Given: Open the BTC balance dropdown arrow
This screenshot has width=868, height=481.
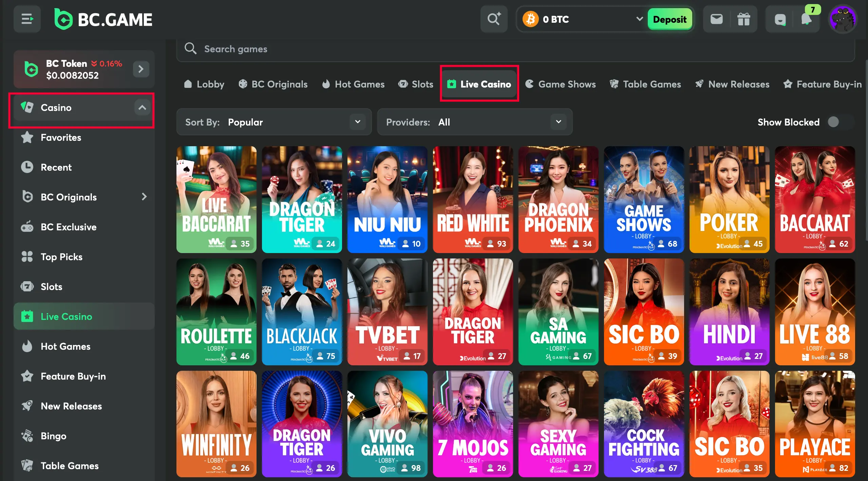Looking at the screenshot, I should (639, 19).
